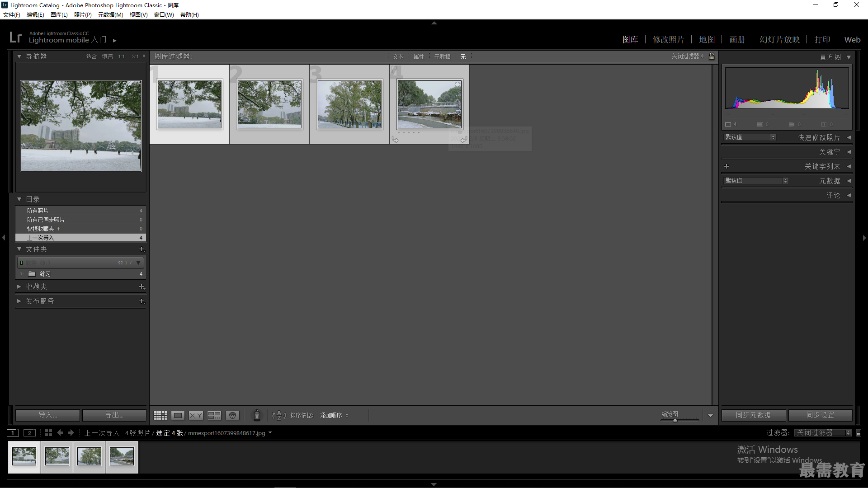
Task: Add publish service plus icon in 发布服务
Action: click(x=142, y=301)
